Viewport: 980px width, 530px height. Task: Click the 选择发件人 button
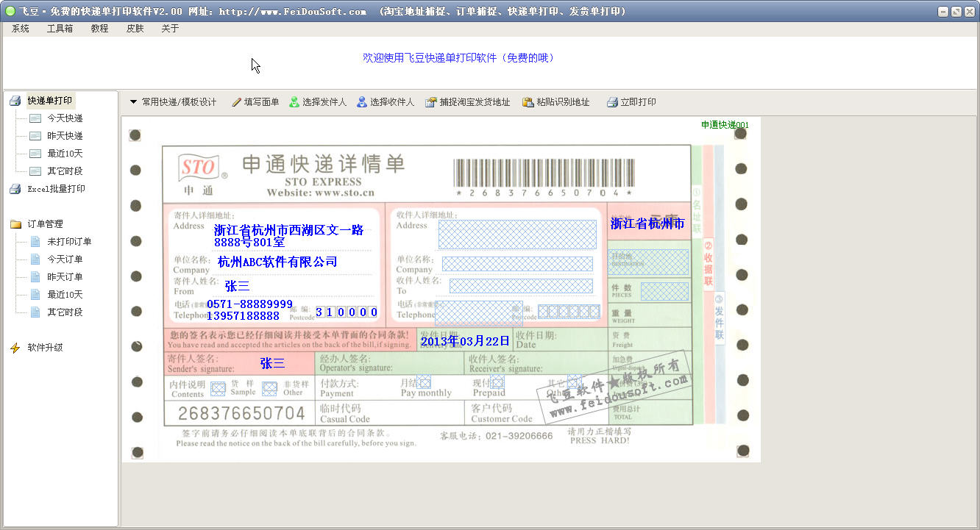(318, 102)
